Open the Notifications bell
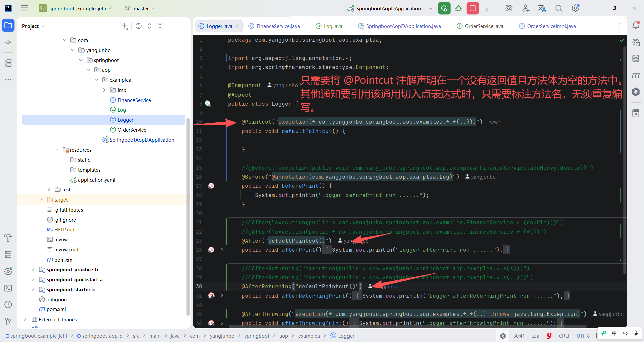The image size is (644, 342). [636, 25]
